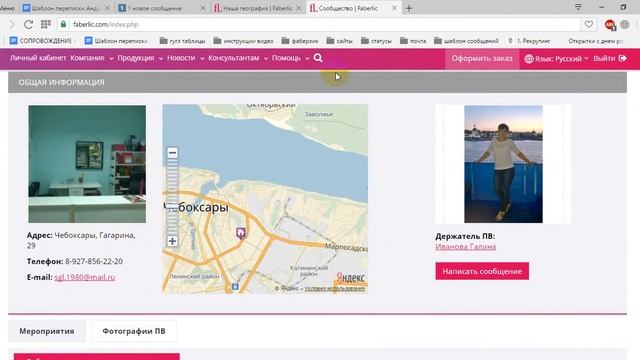This screenshot has width=640, height=360.
Task: Click the map zoom level slider
Action: pos(172,197)
